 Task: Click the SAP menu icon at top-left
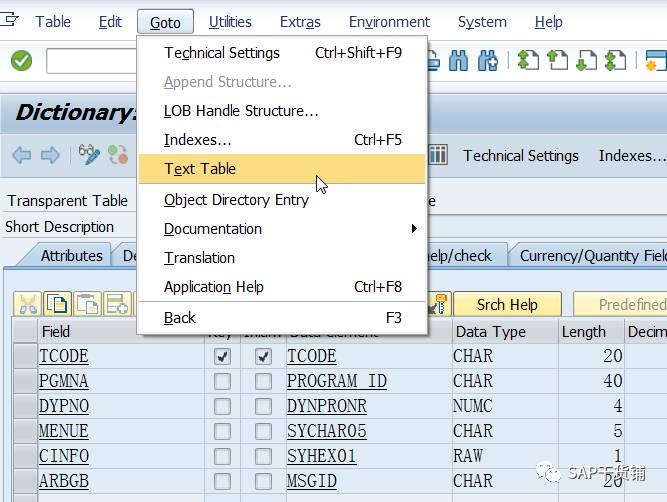9,19
